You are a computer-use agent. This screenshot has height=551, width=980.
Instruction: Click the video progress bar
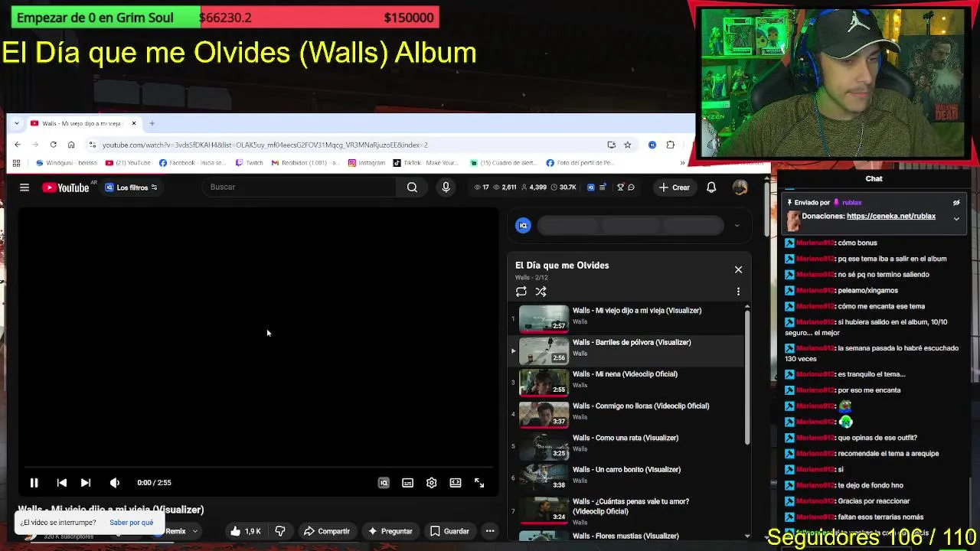click(258, 467)
